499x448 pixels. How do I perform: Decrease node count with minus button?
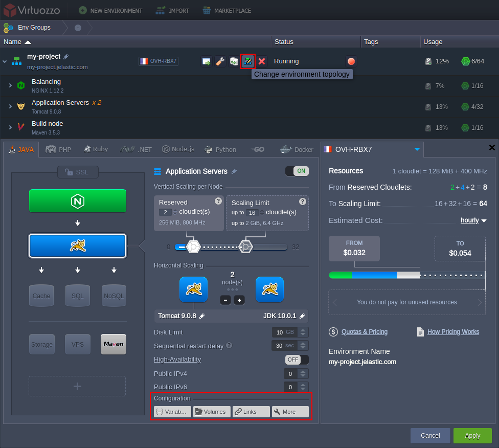(x=225, y=300)
